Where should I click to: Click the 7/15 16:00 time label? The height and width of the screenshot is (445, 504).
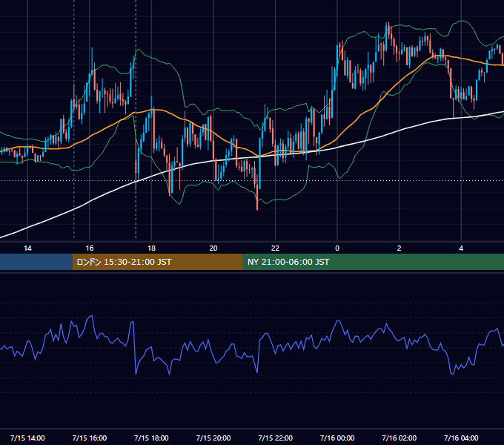[90, 438]
